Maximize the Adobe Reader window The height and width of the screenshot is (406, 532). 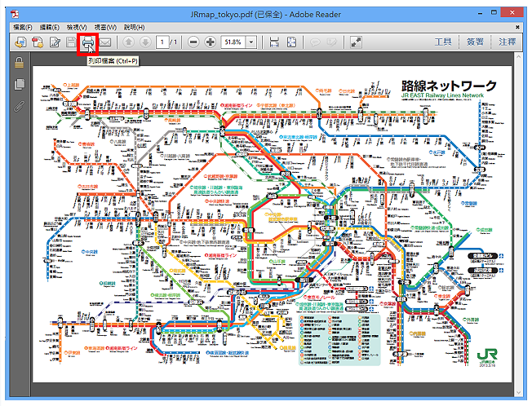tap(494, 13)
